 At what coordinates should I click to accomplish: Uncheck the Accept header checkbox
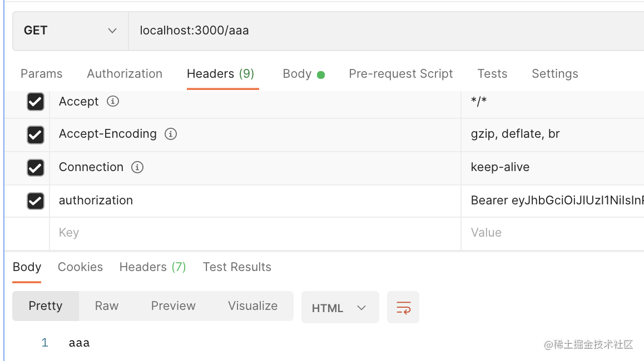click(x=36, y=102)
